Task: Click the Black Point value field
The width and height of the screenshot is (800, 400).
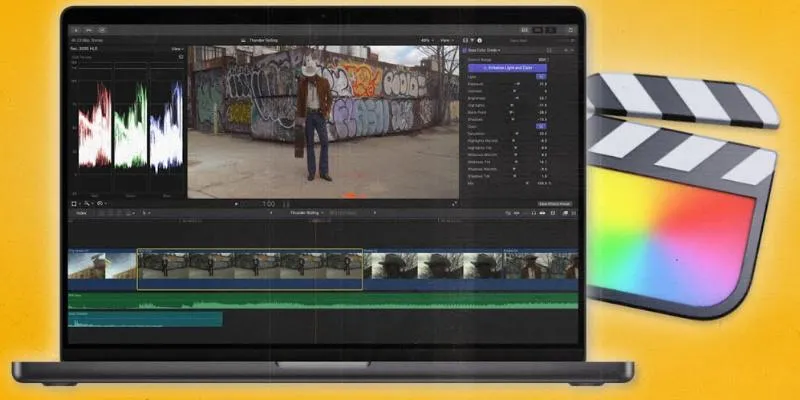Action: coord(542,112)
